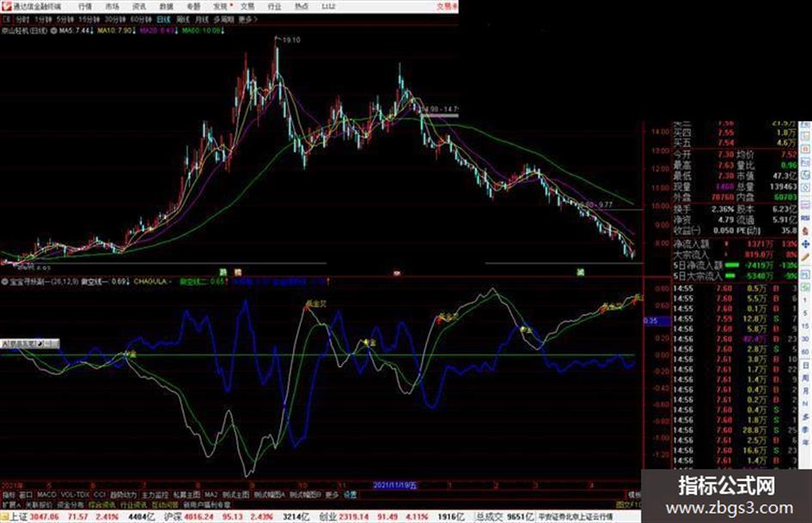812x523 pixels.
Task: Select the CCI indicator tab
Action: click(x=100, y=495)
